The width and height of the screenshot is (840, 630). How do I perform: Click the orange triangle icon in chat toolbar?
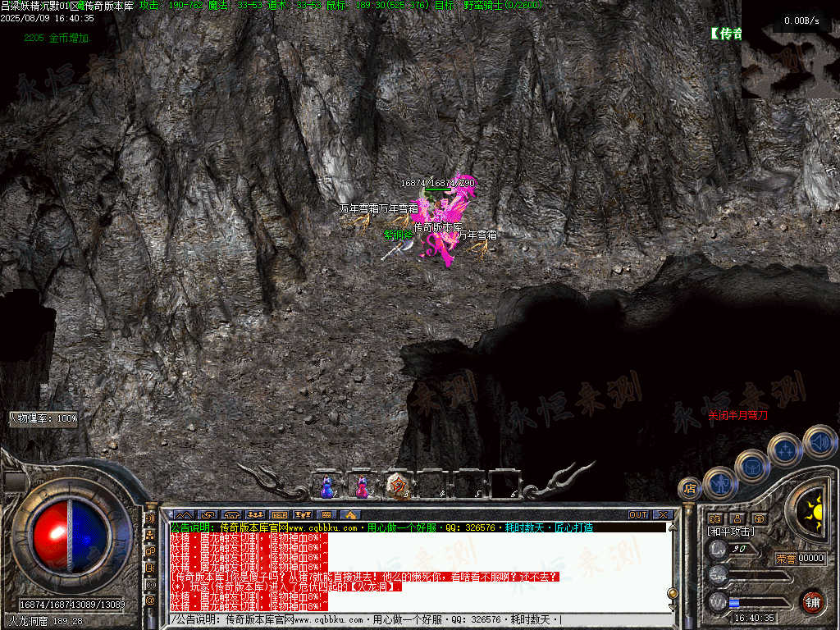tap(350, 515)
